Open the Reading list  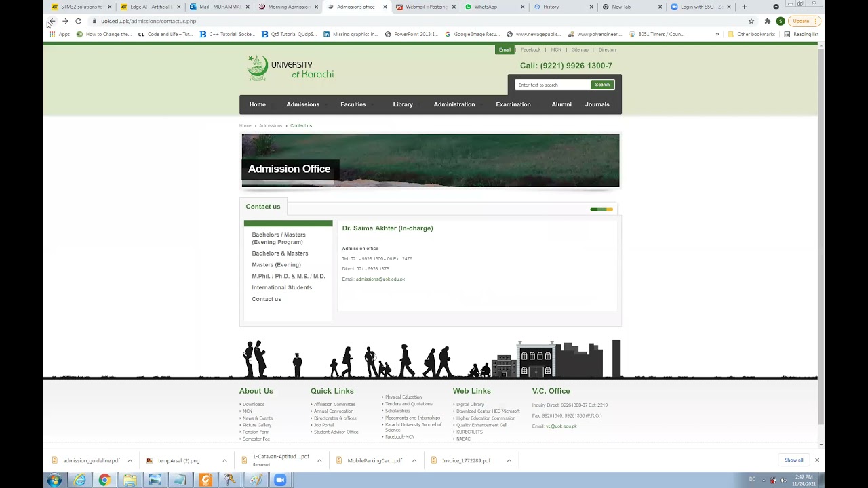tap(802, 34)
